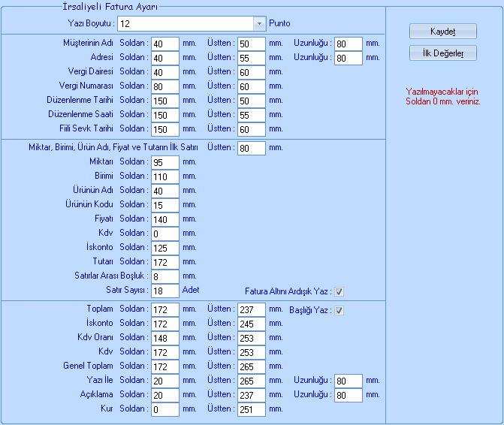
Task: Click the 'İrsaliyeli Fatura Ayarı' group title
Action: (110, 7)
